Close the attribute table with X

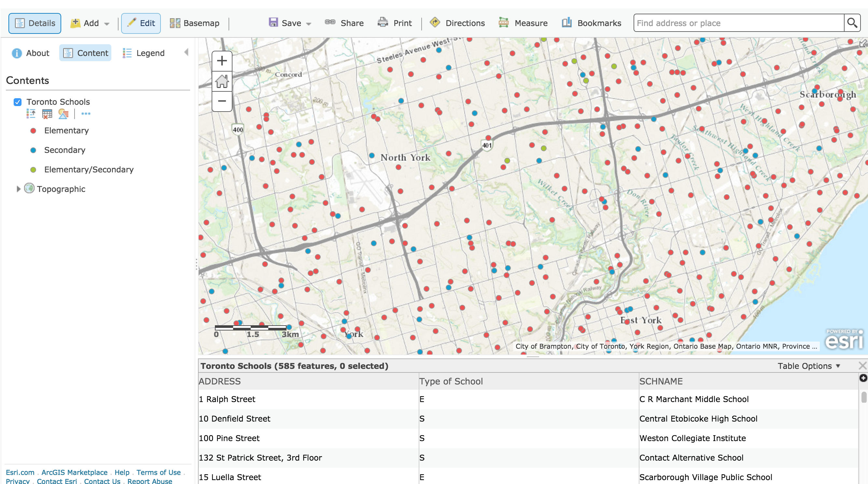[862, 366]
